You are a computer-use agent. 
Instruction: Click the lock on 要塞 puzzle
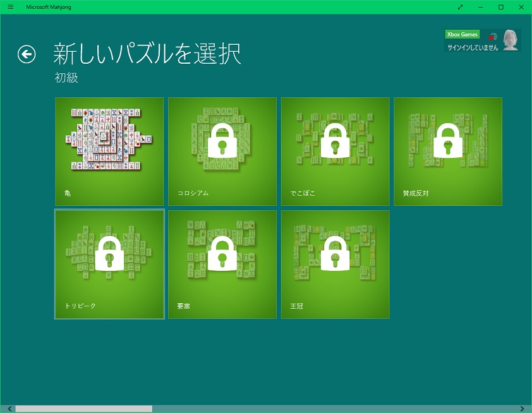pyautogui.click(x=222, y=254)
